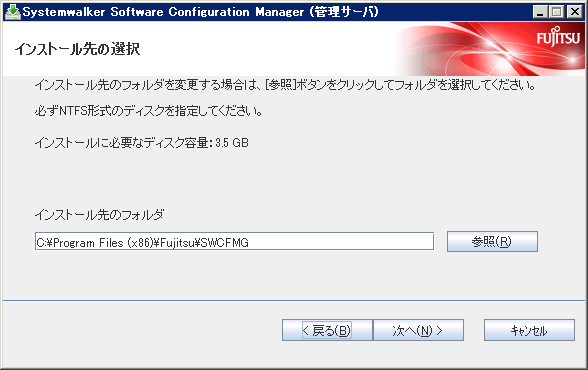The height and width of the screenshot is (370, 588).
Task: Click the FUJITSU logo
Action: [558, 37]
